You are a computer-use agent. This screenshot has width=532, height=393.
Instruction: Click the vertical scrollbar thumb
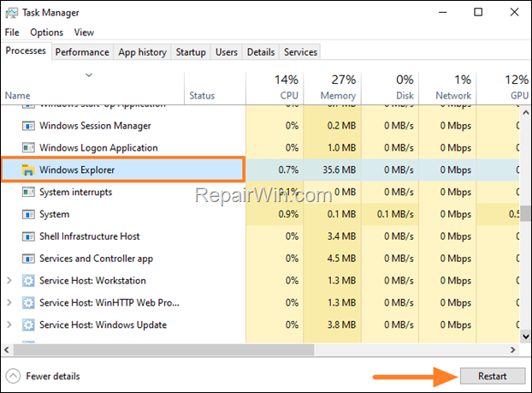(x=525, y=213)
